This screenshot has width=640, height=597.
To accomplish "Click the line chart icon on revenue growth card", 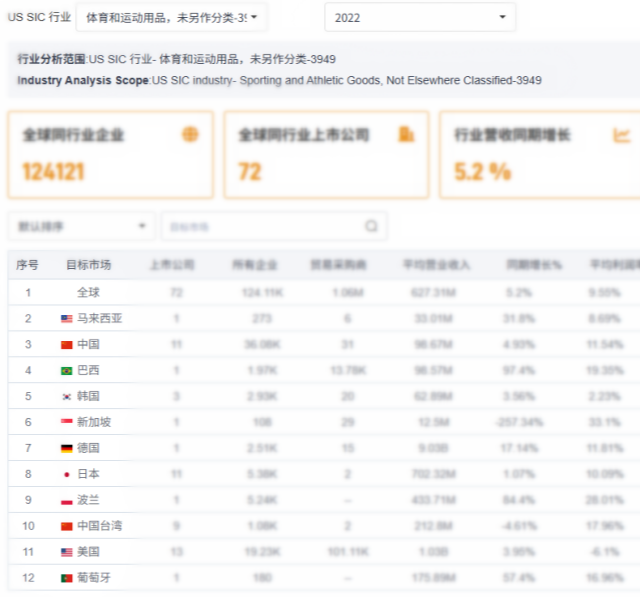I will pos(621,134).
